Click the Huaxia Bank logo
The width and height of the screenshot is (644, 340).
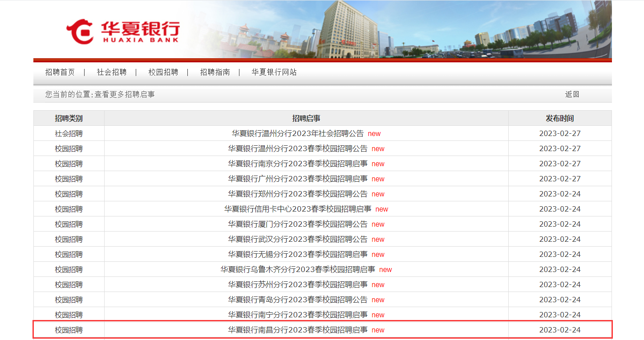(x=123, y=31)
